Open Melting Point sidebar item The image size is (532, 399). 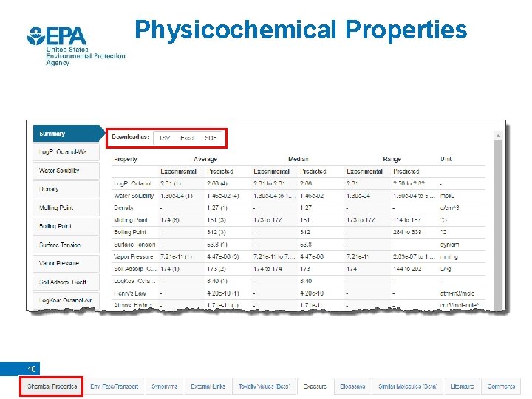click(x=66, y=208)
